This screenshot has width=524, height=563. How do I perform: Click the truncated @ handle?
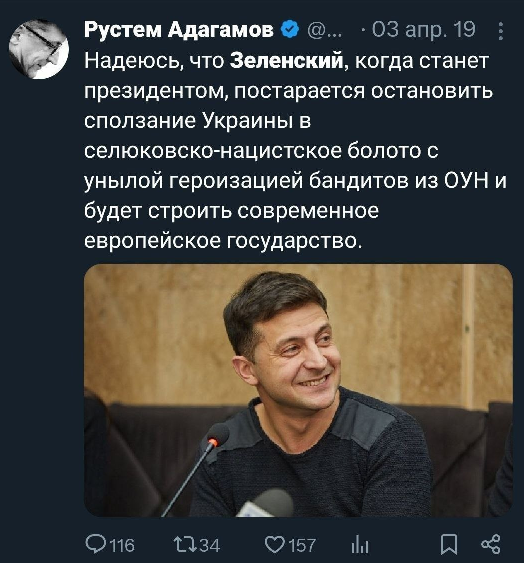coord(324,31)
